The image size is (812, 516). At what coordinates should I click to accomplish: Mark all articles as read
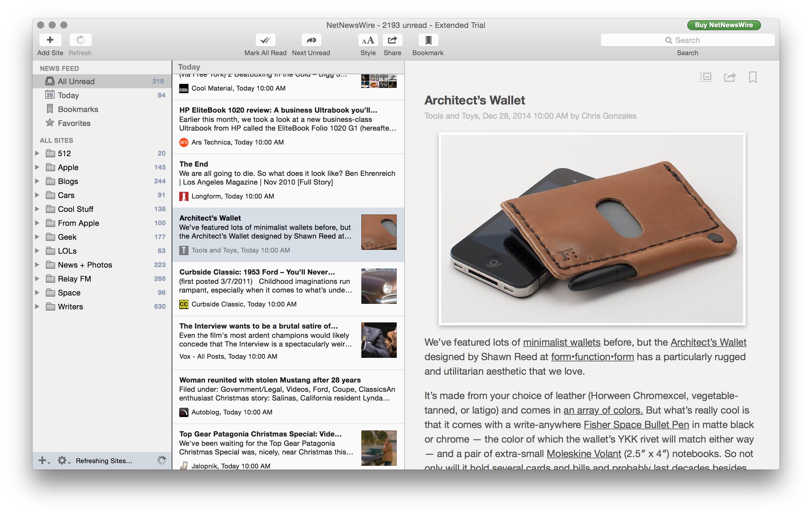[265, 40]
